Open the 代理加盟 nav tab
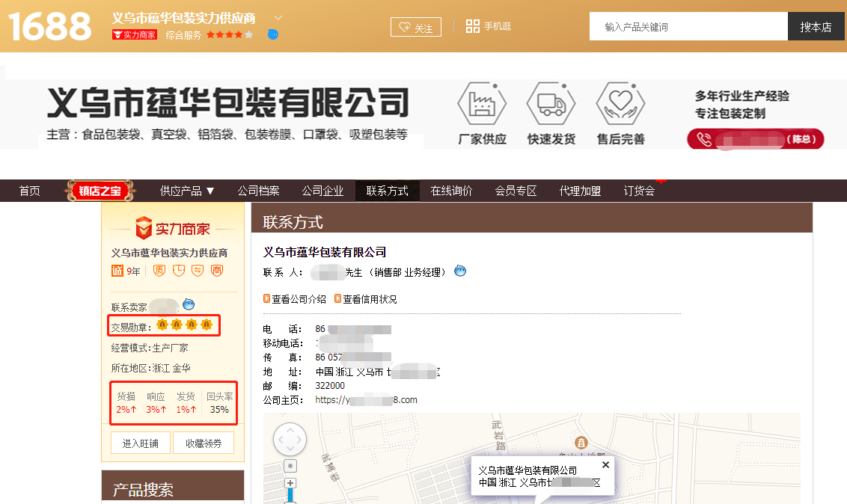This screenshot has height=504, width=847. tap(580, 191)
